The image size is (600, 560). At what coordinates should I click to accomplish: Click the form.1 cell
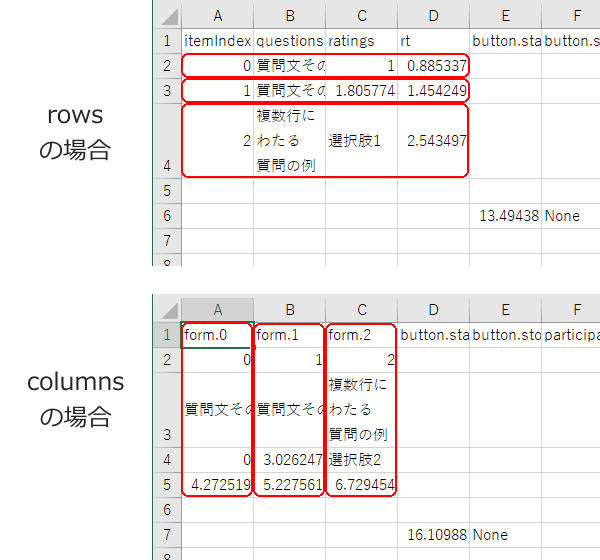pos(290,335)
